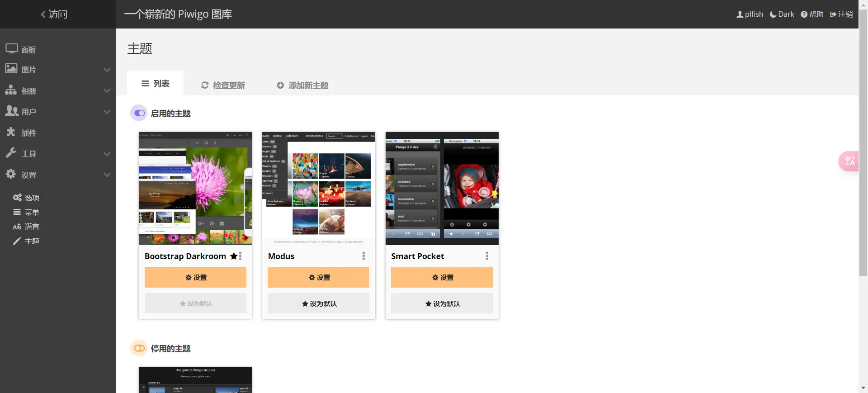
Task: Click the default star icon on Bootstrap Darkroom
Action: [x=233, y=256]
